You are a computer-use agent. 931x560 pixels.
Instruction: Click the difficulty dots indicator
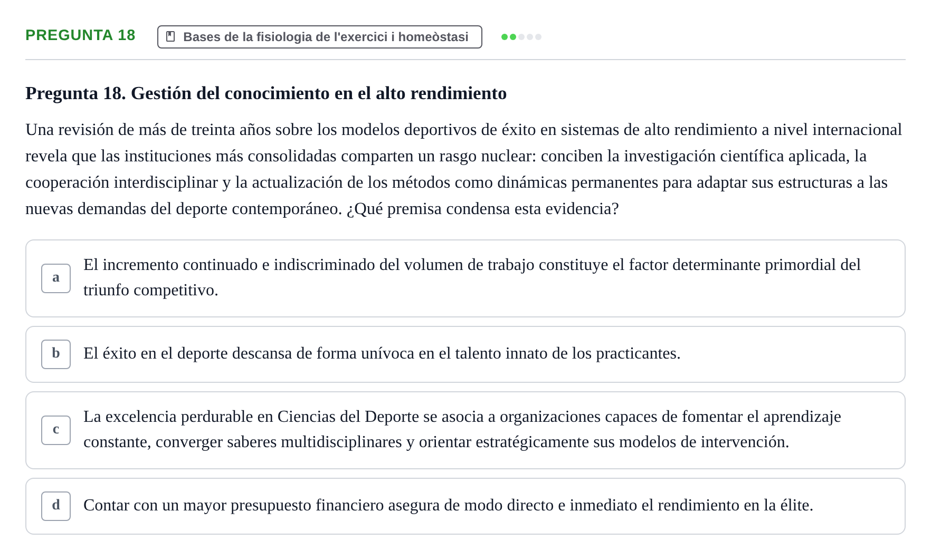point(521,37)
